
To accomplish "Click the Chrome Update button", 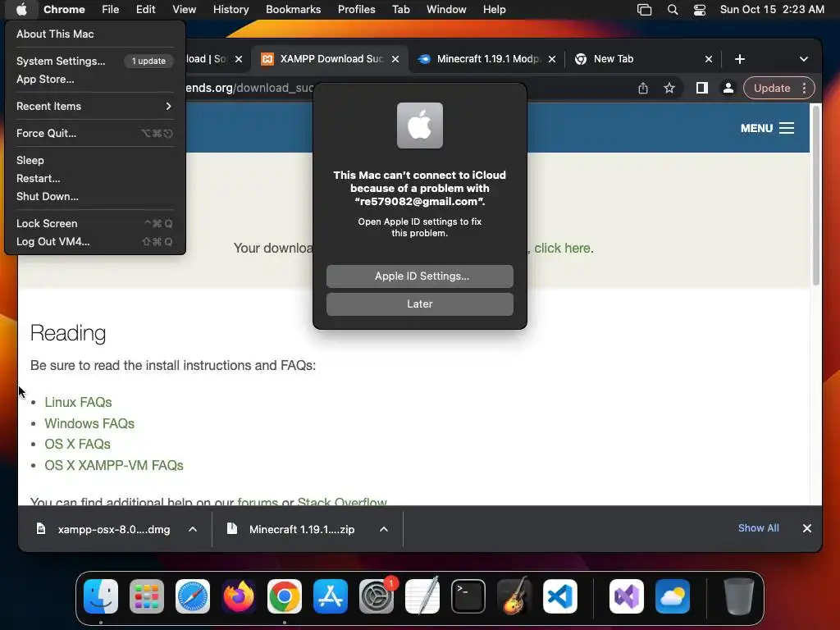I will pyautogui.click(x=772, y=89).
